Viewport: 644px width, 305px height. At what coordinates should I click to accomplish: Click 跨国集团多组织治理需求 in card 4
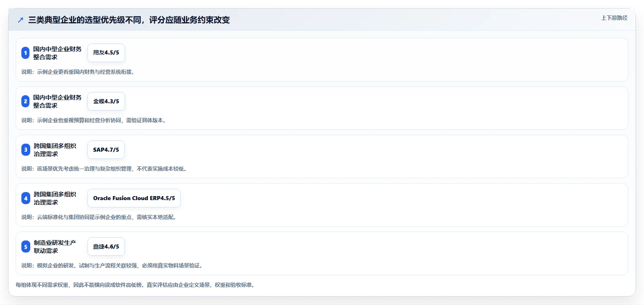click(55, 198)
